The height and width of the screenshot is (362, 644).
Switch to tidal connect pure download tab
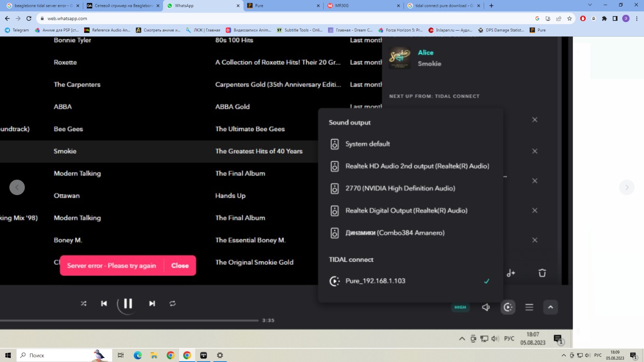[x=444, y=6]
